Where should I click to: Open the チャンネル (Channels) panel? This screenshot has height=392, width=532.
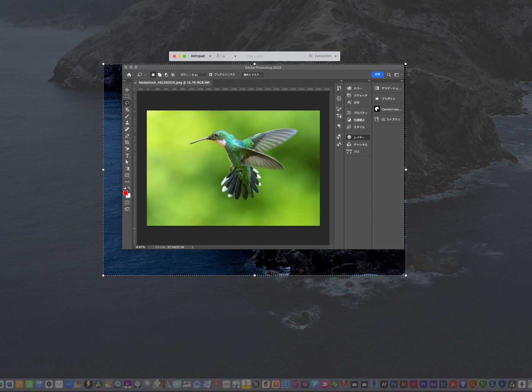[358, 144]
